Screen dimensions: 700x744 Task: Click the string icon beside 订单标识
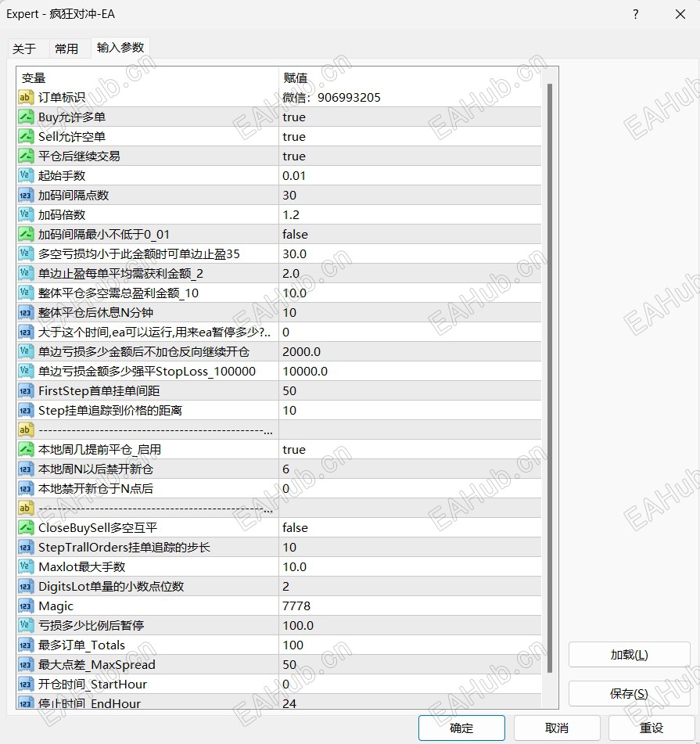tap(26, 97)
